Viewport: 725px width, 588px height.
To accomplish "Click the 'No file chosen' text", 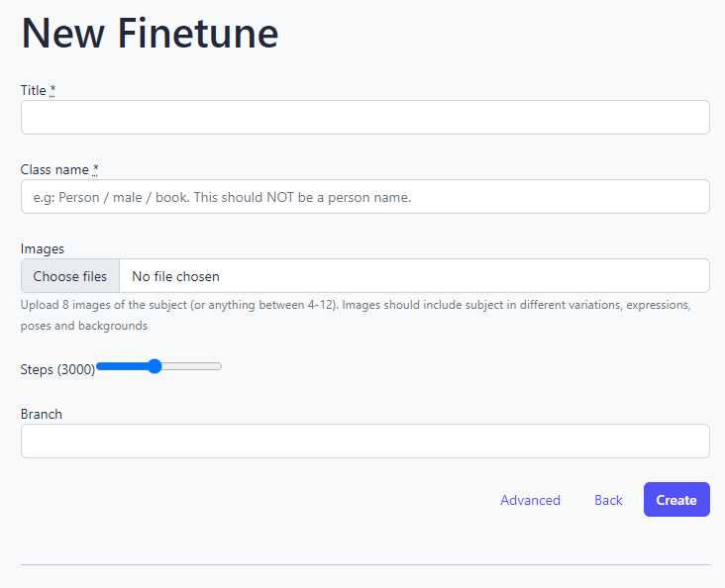I will coord(175,276).
